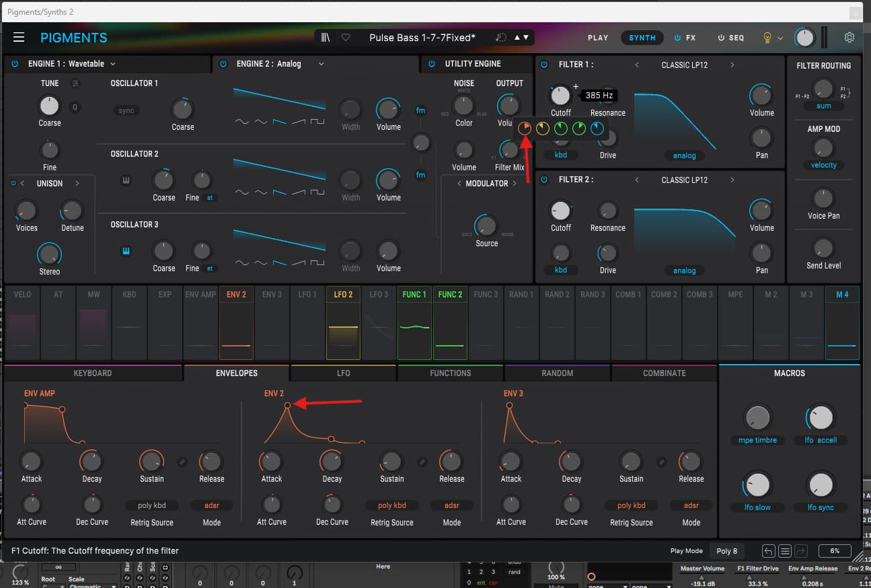Viewport: 871px width, 588px height.
Task: Open the PLAY view in header
Action: click(598, 38)
